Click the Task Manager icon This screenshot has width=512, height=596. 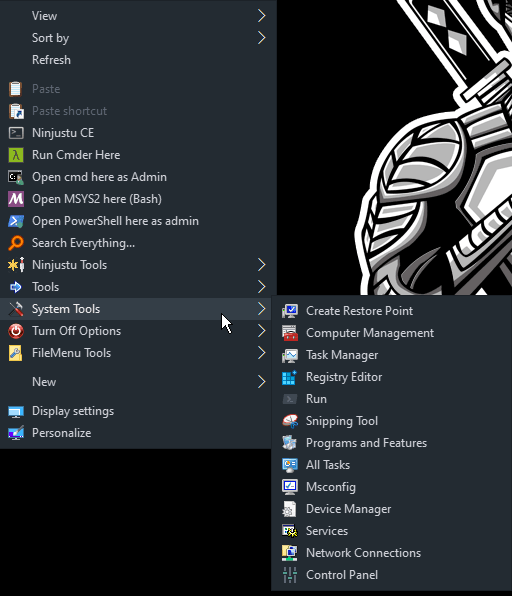[x=290, y=355]
